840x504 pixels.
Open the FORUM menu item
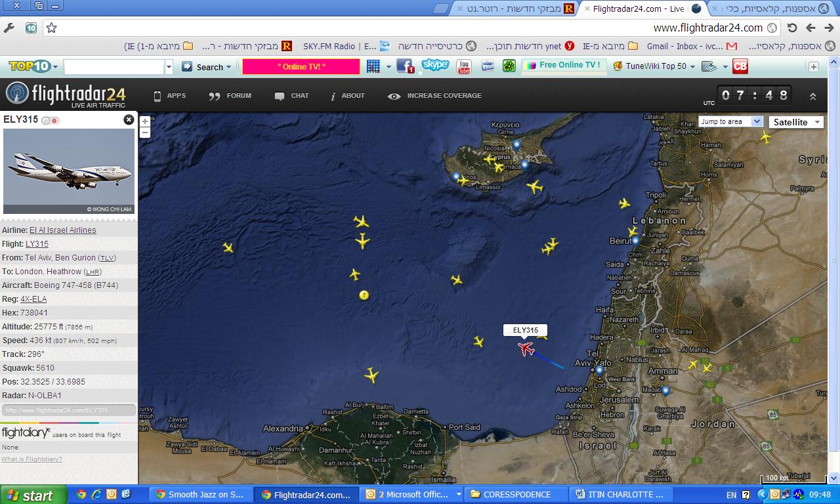(230, 96)
